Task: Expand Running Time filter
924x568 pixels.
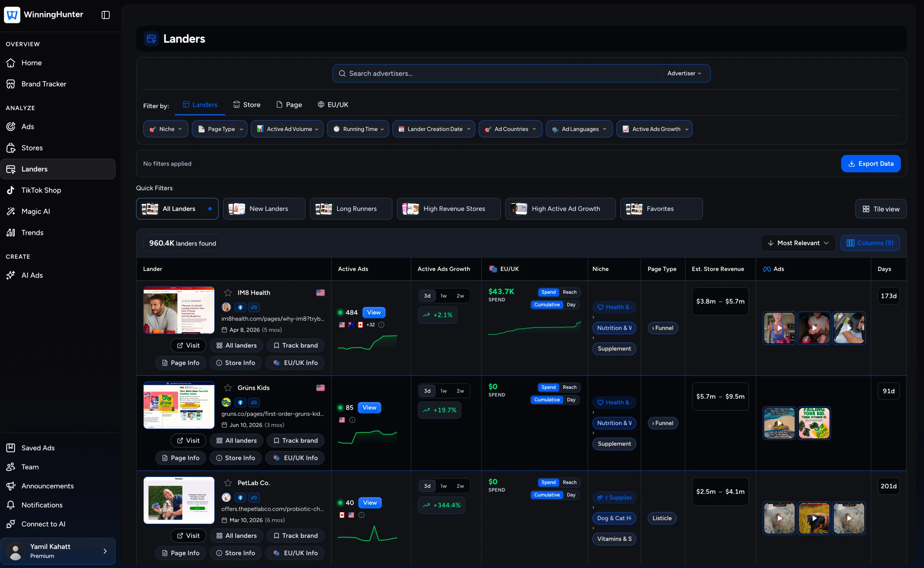Action: click(358, 129)
